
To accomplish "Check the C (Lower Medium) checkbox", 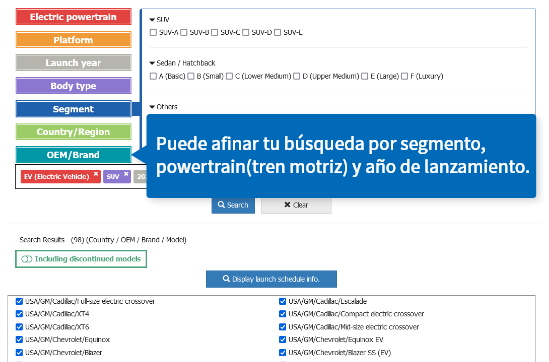I will click(x=229, y=76).
